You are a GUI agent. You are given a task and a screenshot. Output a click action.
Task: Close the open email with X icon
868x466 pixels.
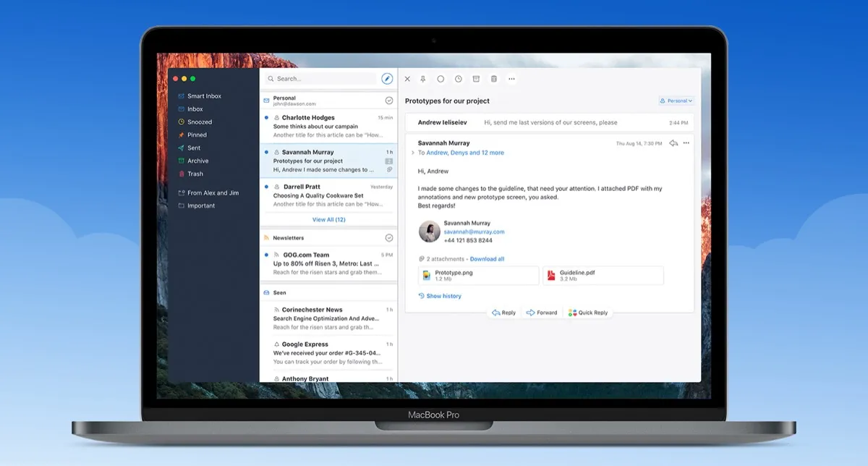(x=407, y=79)
